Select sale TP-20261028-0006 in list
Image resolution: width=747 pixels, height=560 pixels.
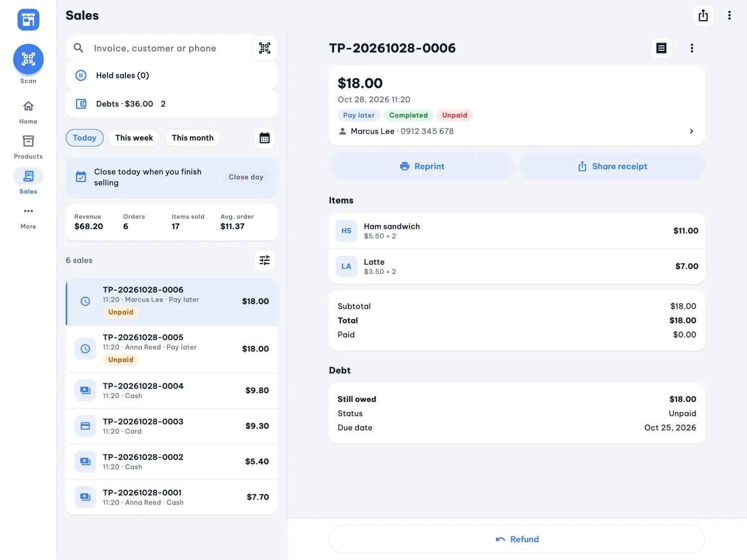coord(172,302)
